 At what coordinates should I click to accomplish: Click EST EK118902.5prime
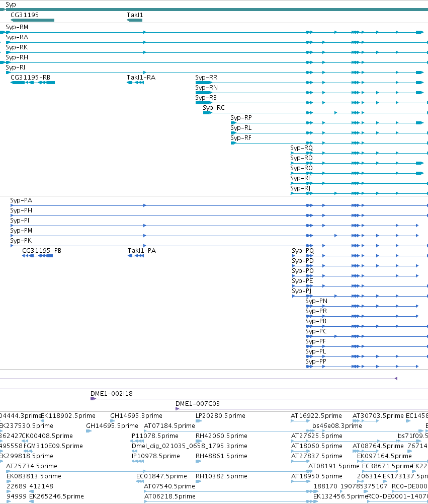[x=68, y=416]
